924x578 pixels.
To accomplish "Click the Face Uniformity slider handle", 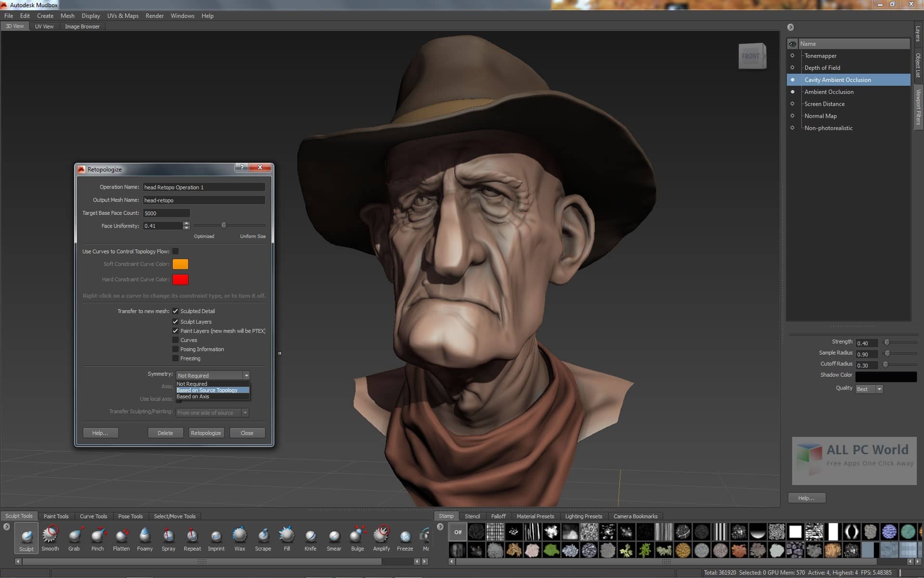I will coord(224,225).
